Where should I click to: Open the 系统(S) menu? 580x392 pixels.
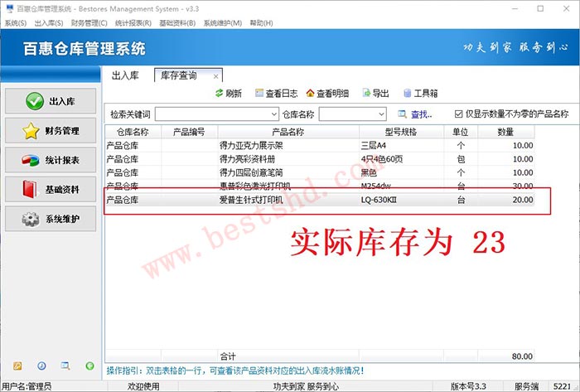(x=16, y=23)
